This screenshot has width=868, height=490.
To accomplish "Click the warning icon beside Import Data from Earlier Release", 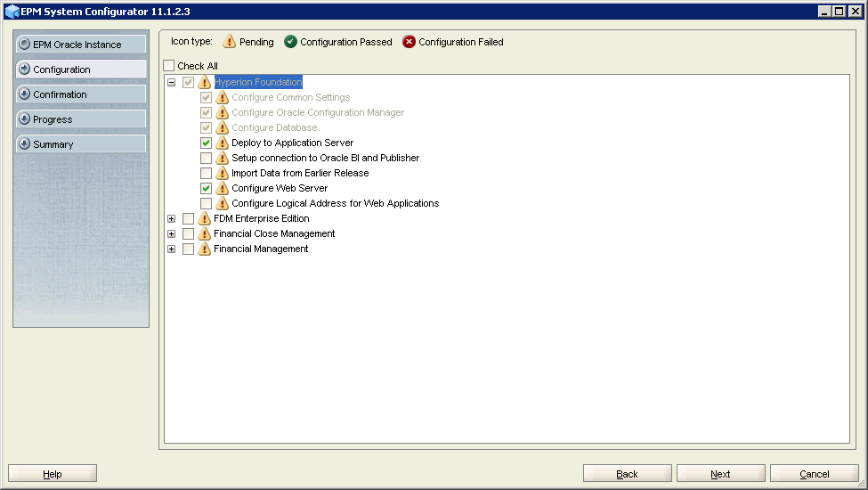I will pos(222,173).
